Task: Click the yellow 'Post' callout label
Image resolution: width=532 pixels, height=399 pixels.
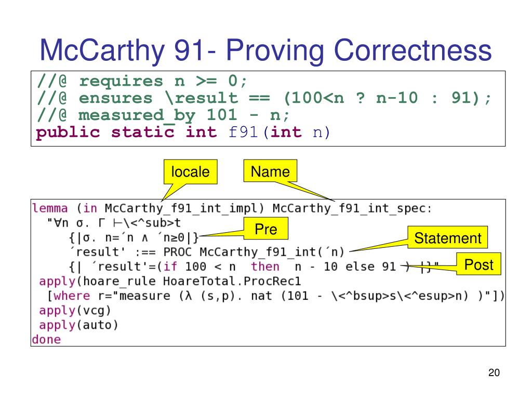Action: pos(478,264)
